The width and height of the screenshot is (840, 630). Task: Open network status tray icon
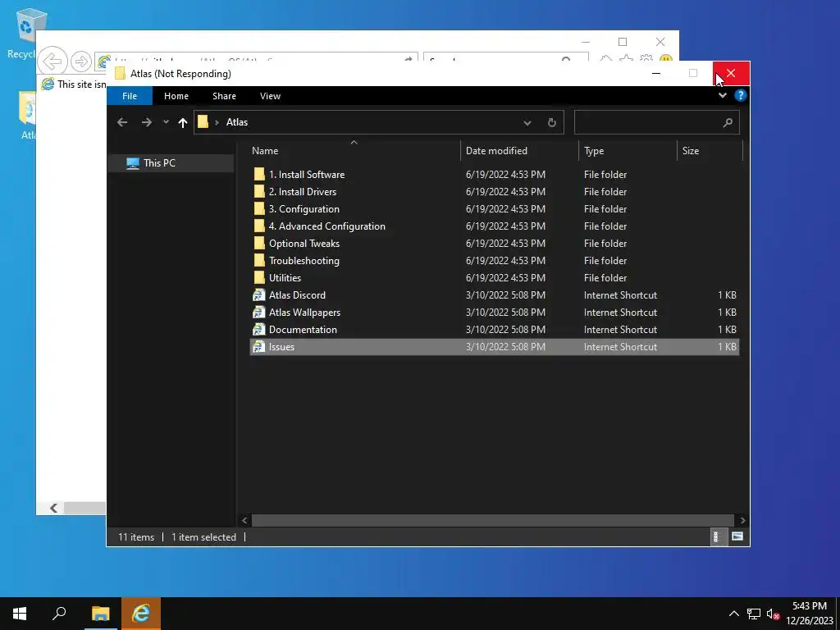click(x=754, y=614)
